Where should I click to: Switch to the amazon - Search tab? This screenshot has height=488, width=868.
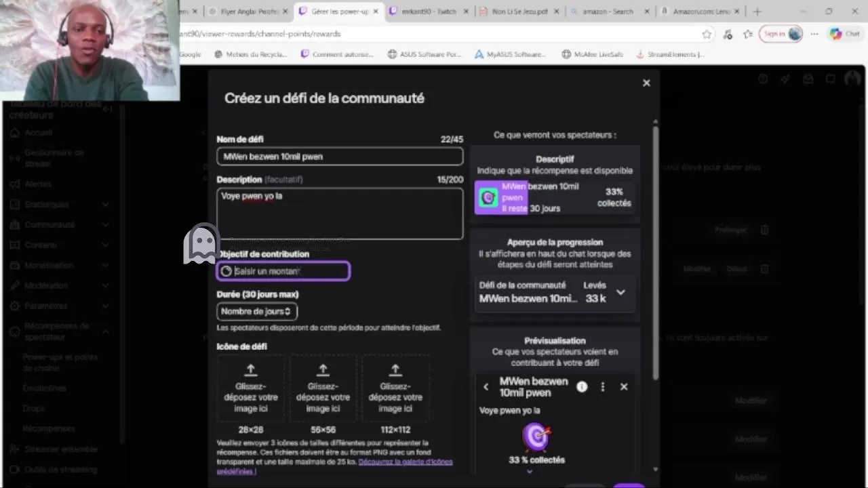tap(609, 12)
